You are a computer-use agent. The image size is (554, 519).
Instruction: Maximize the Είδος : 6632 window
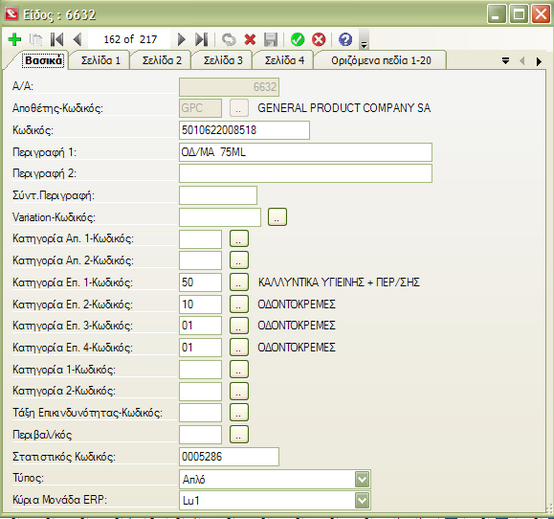pyautogui.click(x=518, y=14)
